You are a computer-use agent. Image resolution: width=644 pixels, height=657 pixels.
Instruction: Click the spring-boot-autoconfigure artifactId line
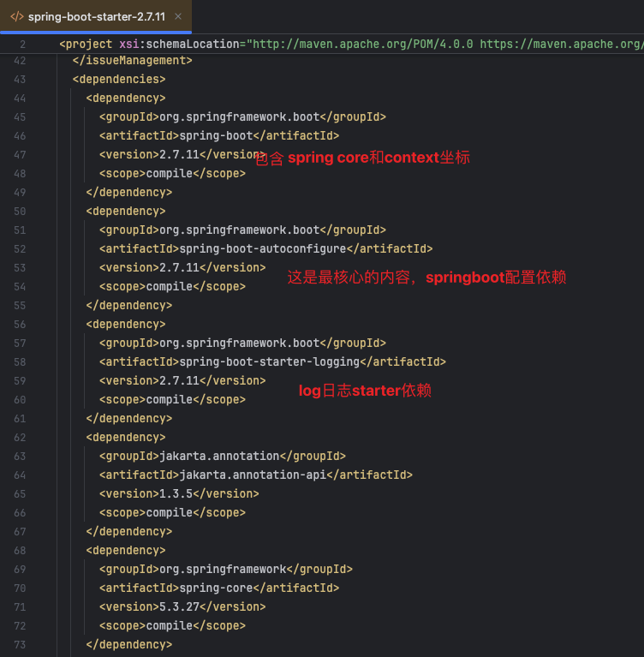pyautogui.click(x=266, y=249)
